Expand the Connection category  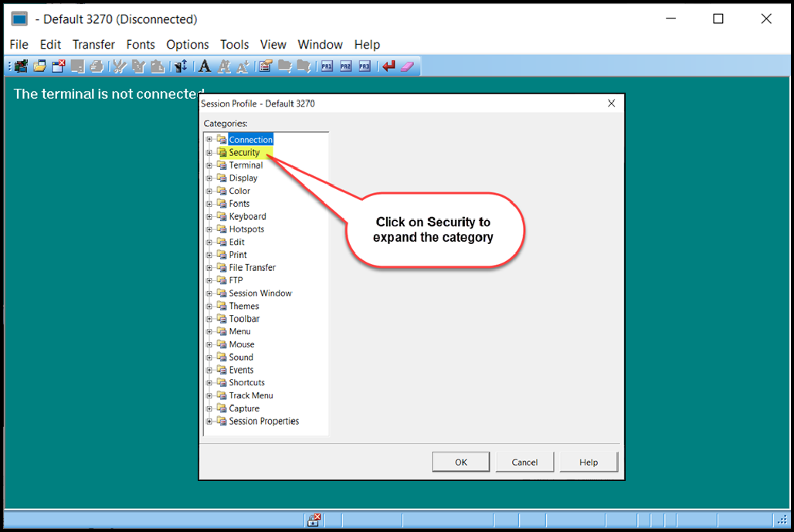coord(209,139)
